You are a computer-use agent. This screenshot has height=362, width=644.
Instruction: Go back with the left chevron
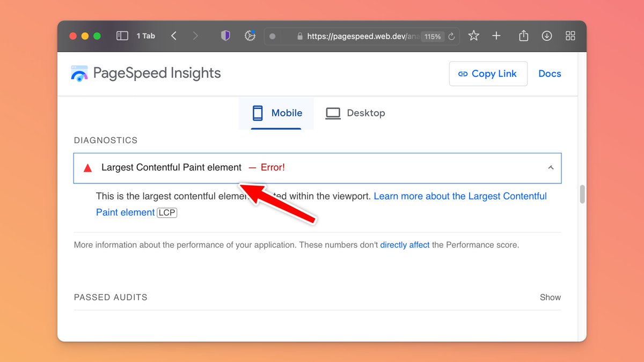[174, 36]
